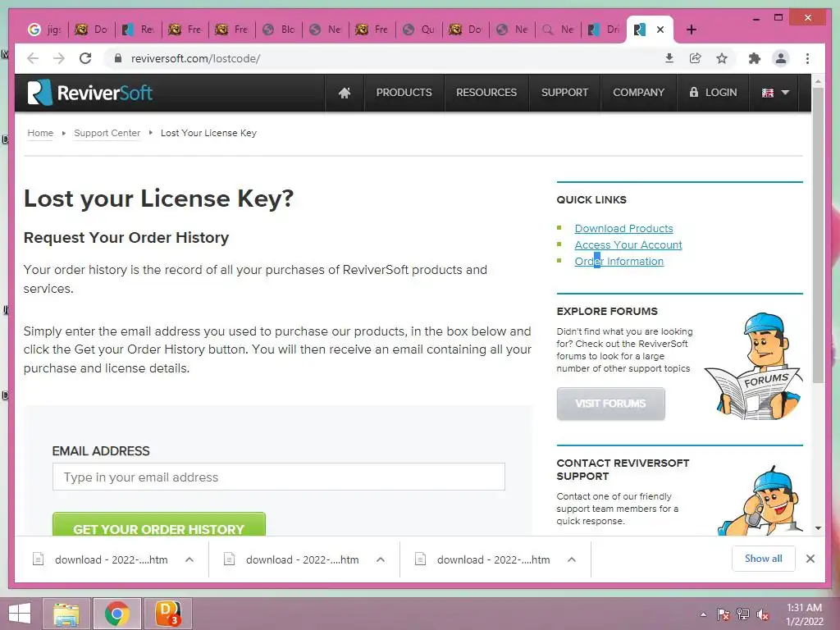Click the install/download icon in address bar

(669, 58)
